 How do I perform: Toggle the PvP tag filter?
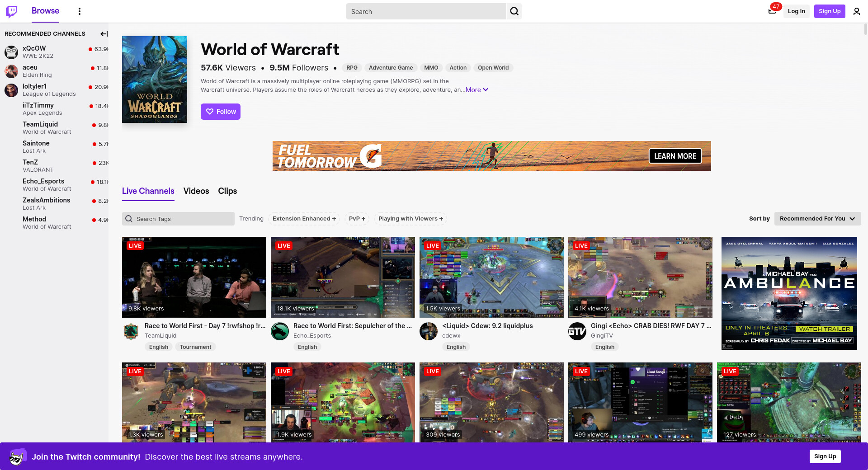click(x=357, y=219)
